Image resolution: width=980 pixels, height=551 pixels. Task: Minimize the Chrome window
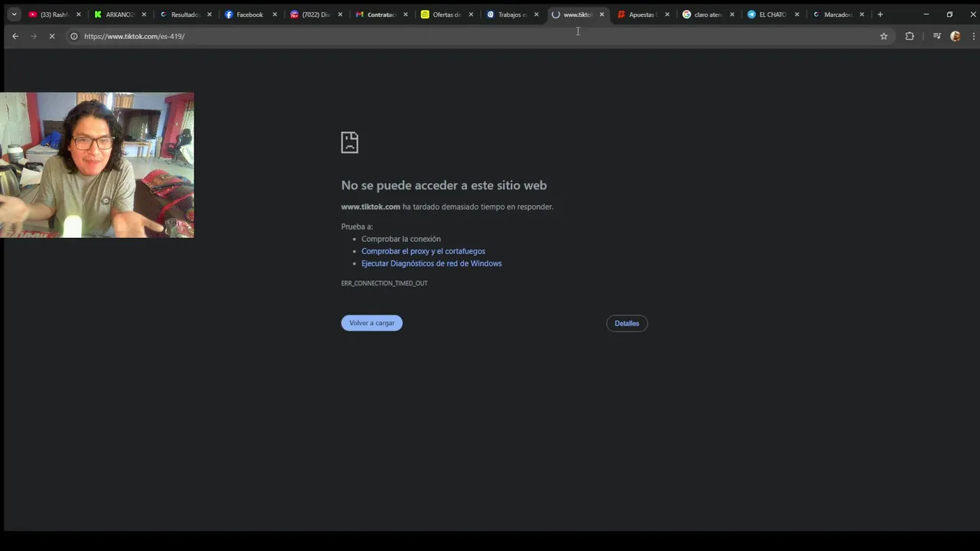tap(926, 15)
